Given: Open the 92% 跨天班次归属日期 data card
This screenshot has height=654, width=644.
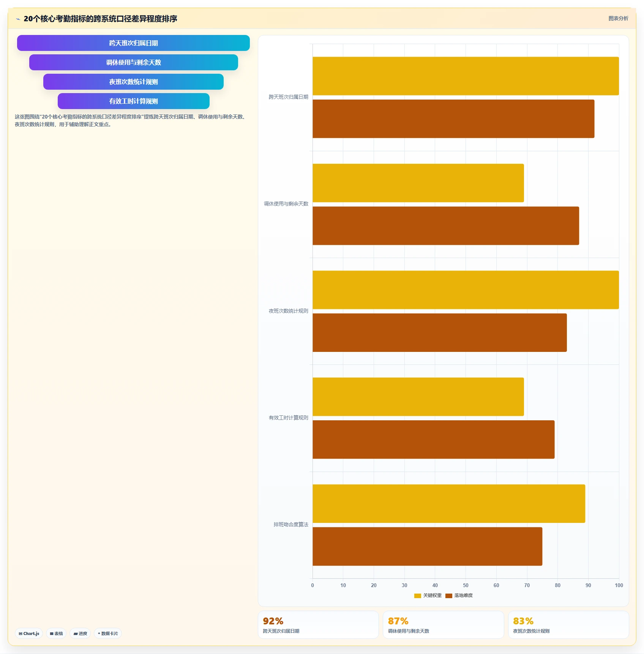Looking at the screenshot, I should pyautogui.click(x=318, y=625).
